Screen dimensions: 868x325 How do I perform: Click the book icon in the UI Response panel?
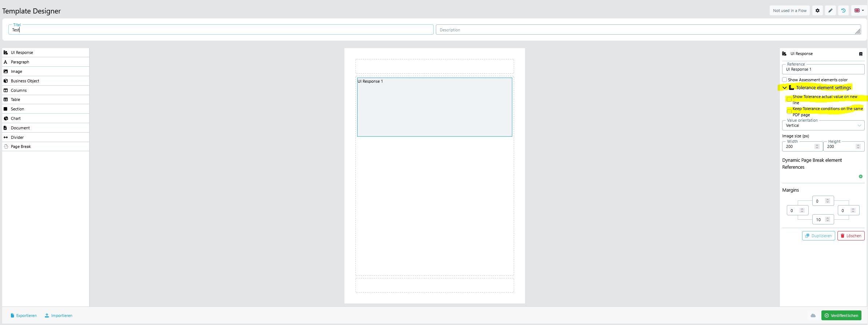[861, 54]
